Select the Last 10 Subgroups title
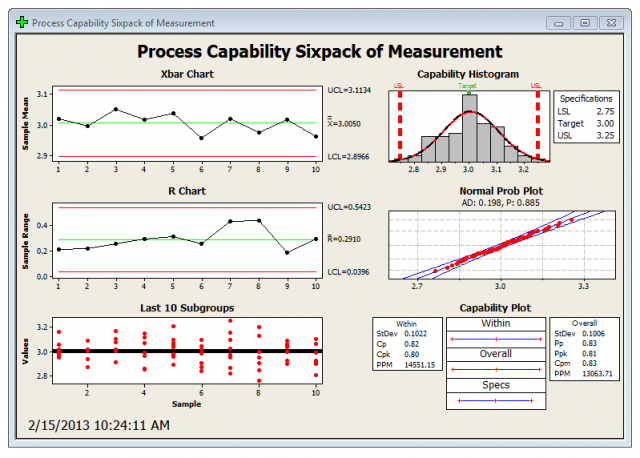The width and height of the screenshot is (640, 458). point(185,306)
